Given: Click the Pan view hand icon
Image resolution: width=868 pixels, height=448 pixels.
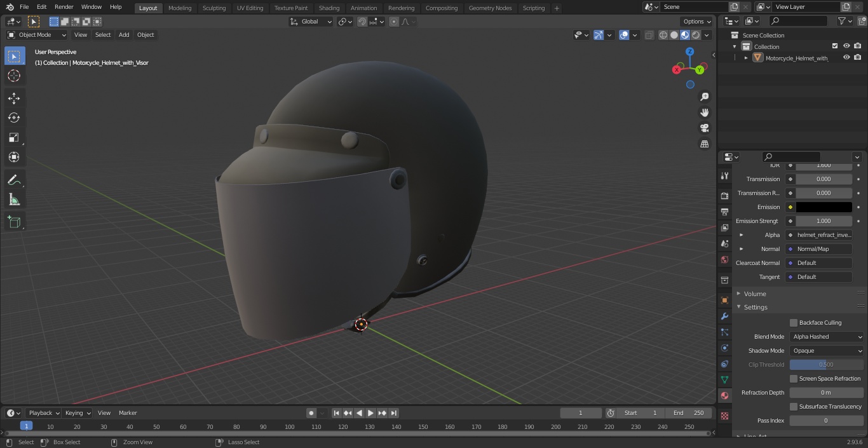Looking at the screenshot, I should pos(705,112).
